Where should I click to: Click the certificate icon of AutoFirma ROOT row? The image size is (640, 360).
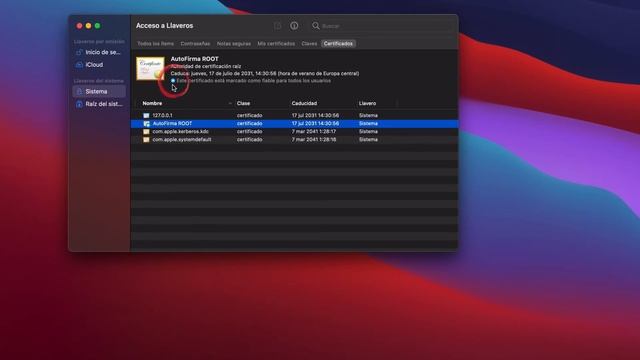(x=146, y=123)
